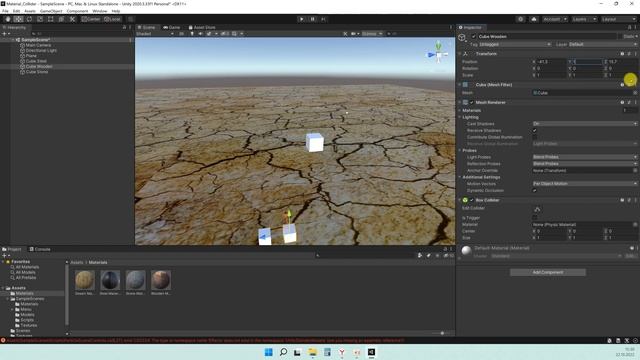Open the Light Probes dropdown
640x360 pixels.
[585, 157]
